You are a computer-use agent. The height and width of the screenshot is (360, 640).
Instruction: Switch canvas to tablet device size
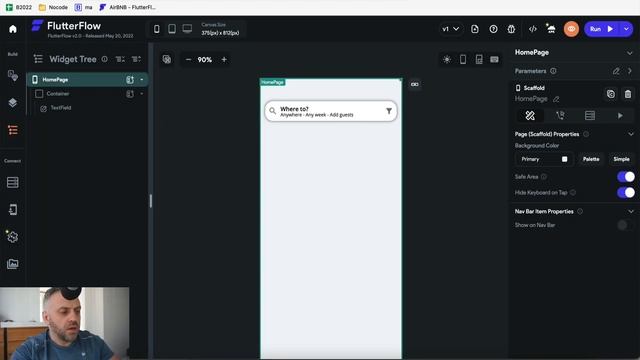tap(172, 29)
